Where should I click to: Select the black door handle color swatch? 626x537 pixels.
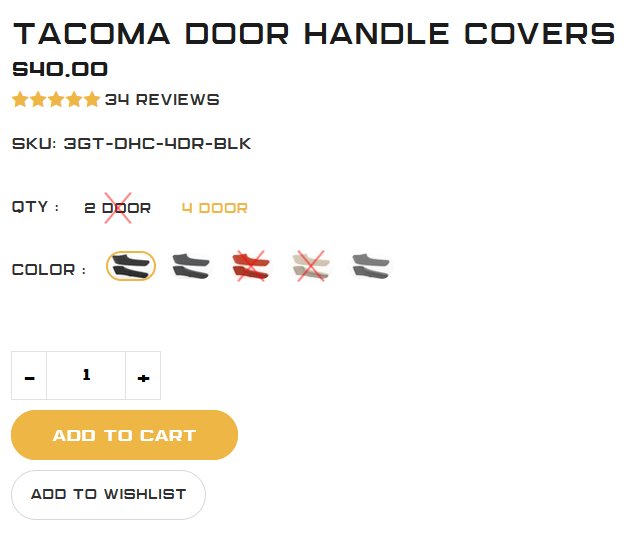[x=131, y=266]
